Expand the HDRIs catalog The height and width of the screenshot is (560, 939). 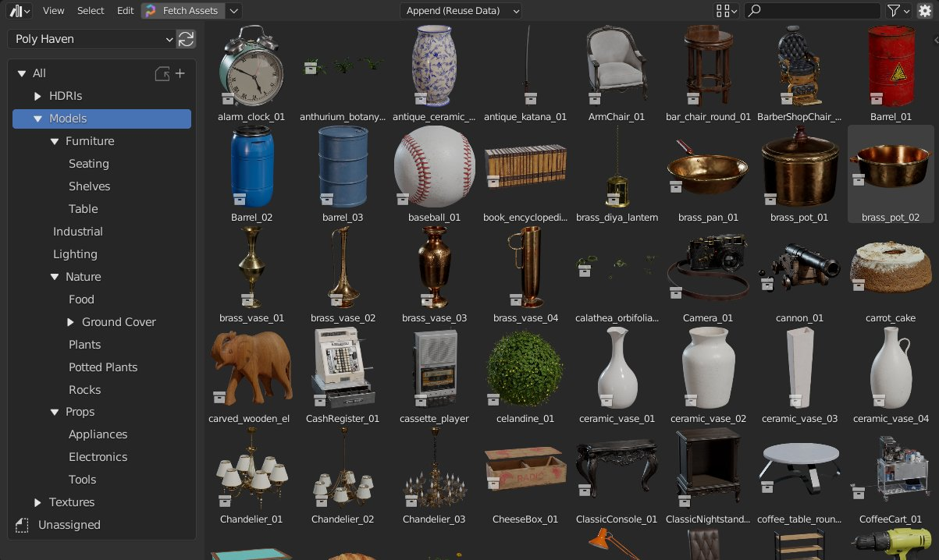click(x=37, y=96)
